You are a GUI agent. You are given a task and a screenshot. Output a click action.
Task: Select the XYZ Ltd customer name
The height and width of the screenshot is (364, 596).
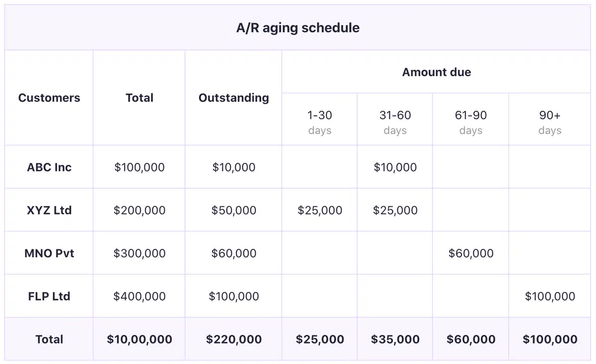pos(49,210)
